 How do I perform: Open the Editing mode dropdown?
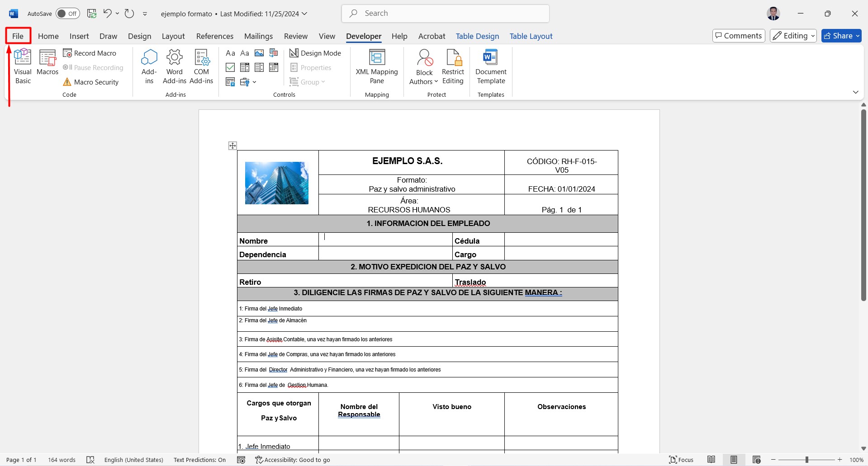coord(793,36)
